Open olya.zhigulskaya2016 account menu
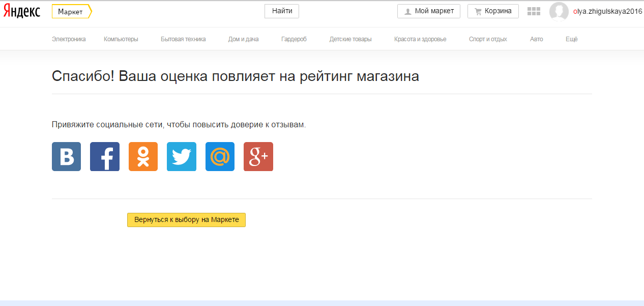Screen dimensions: 644x306 (x=607, y=11)
